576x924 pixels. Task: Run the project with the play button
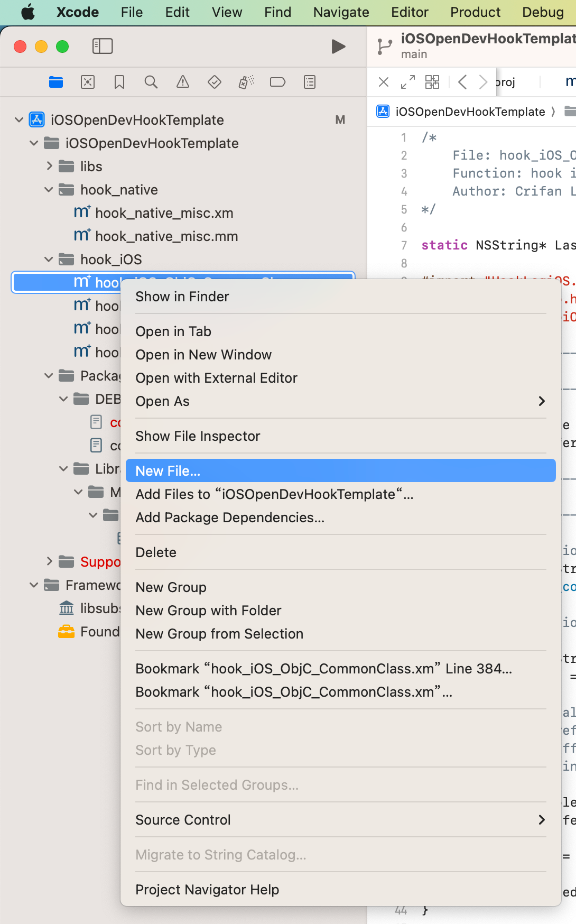pos(338,47)
